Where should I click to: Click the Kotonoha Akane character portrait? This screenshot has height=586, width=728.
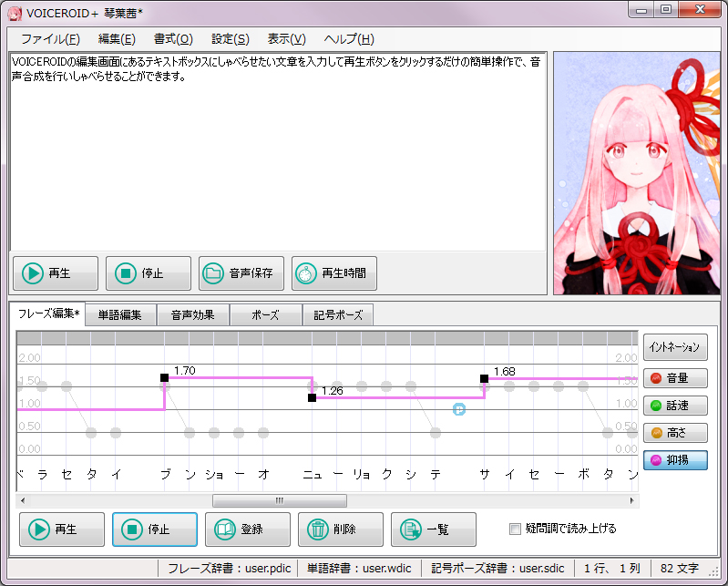pyautogui.click(x=637, y=173)
